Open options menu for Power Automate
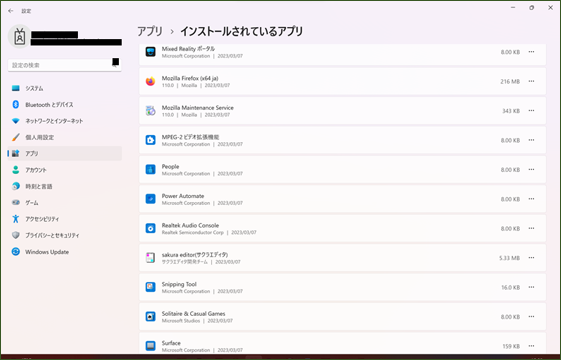The height and width of the screenshot is (360, 561). click(531, 199)
